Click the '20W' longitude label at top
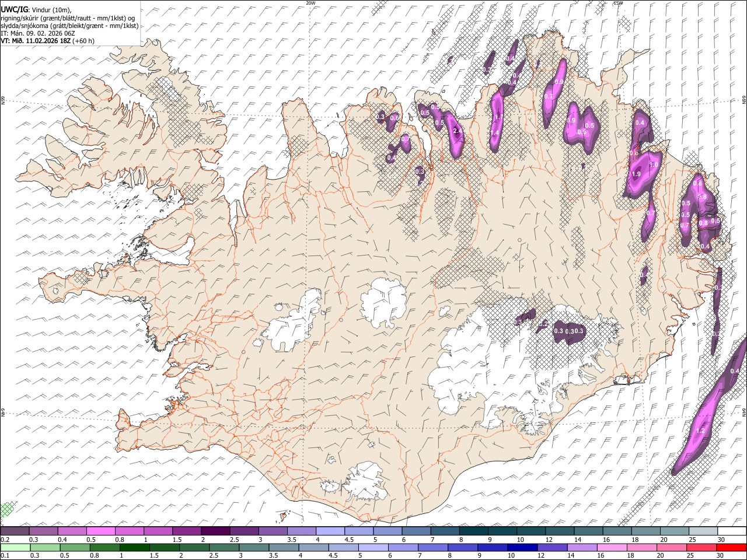 click(310, 3)
